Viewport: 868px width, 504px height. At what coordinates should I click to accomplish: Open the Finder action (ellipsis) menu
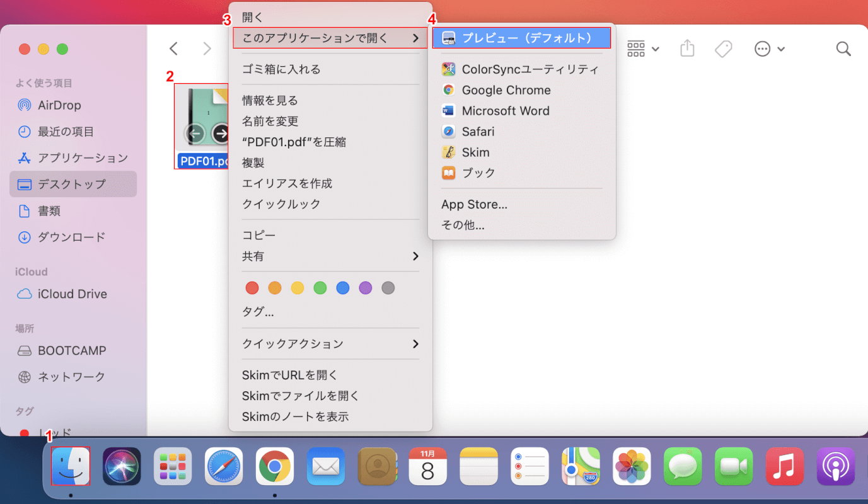click(769, 49)
